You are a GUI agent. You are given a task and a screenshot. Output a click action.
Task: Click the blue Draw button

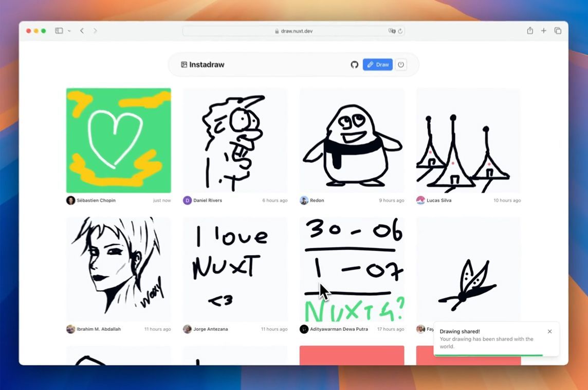click(378, 64)
